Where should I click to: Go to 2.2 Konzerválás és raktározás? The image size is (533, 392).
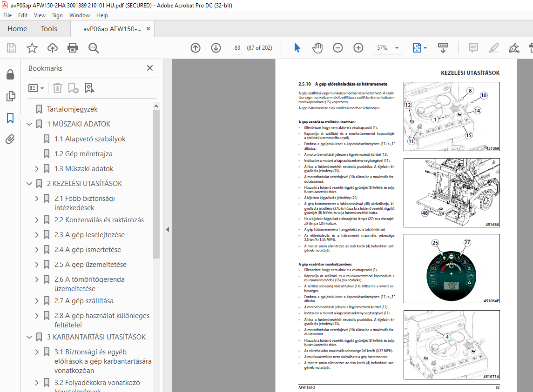coord(99,220)
